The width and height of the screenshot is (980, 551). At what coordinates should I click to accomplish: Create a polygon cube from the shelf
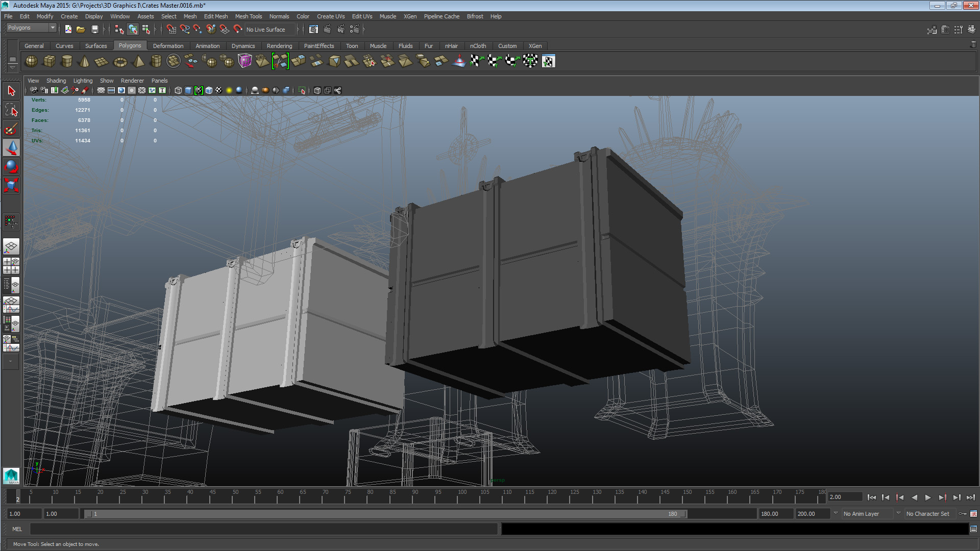point(49,61)
